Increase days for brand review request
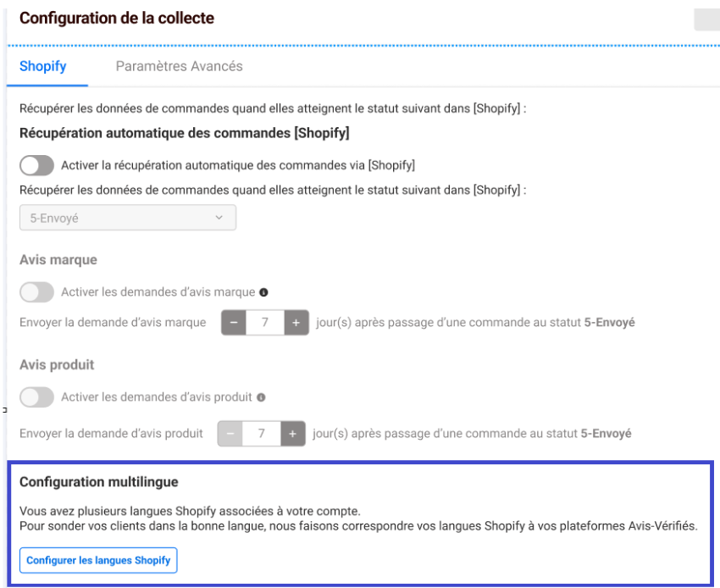Screen dimensions: 720x588 (x=296, y=324)
